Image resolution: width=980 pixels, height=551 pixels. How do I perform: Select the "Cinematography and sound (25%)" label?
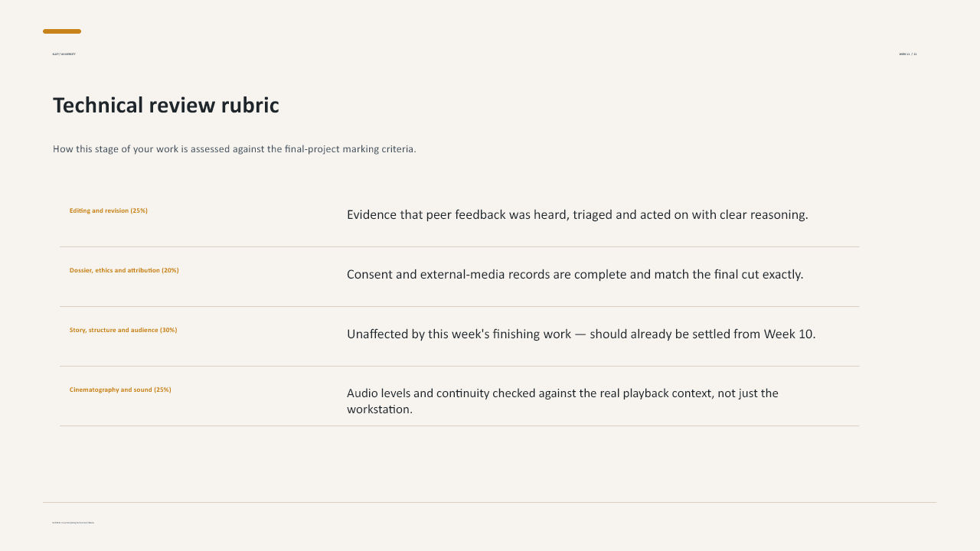click(x=120, y=390)
